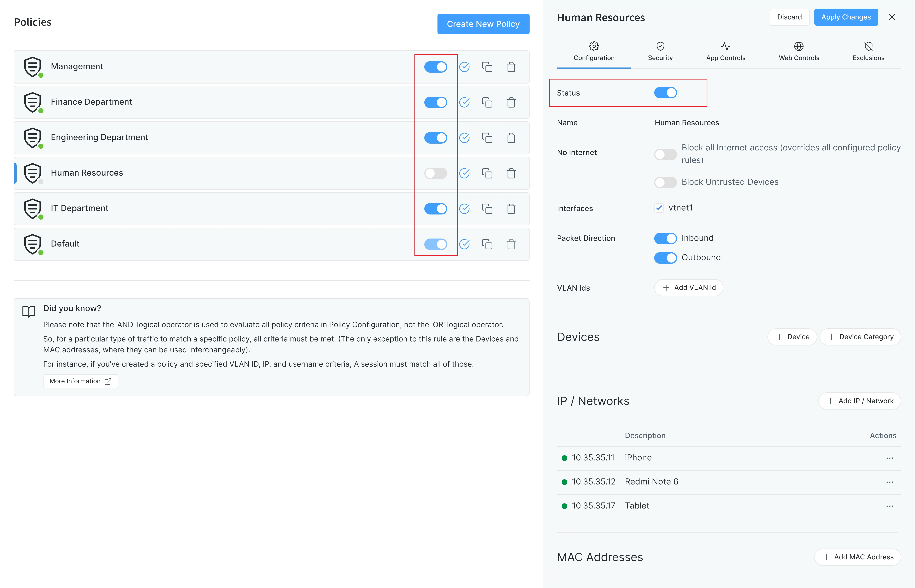Disable the Finance Department policy toggle

(x=435, y=102)
